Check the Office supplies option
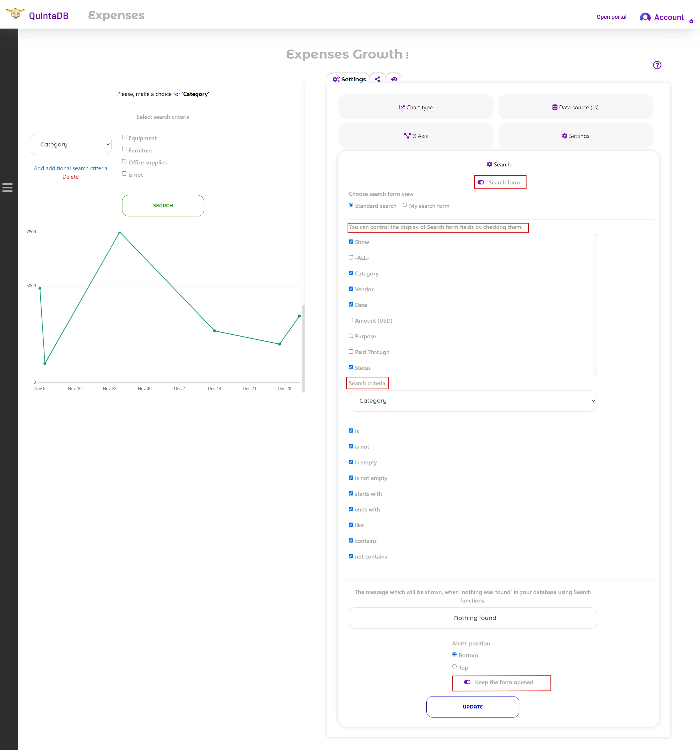700x750 pixels. pos(124,162)
